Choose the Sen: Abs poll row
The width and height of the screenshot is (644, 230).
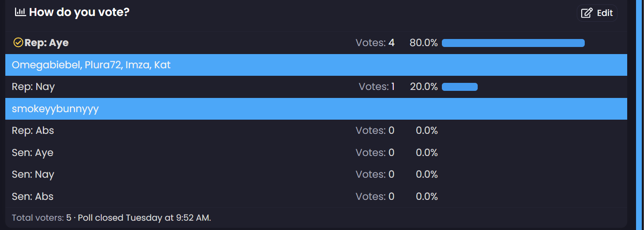pos(316,196)
